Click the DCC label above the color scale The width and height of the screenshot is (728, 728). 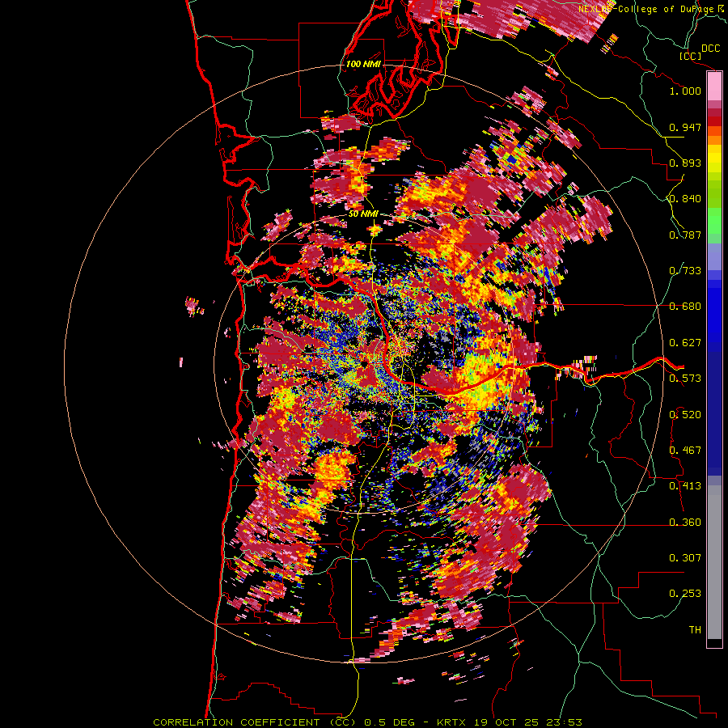pyautogui.click(x=711, y=48)
